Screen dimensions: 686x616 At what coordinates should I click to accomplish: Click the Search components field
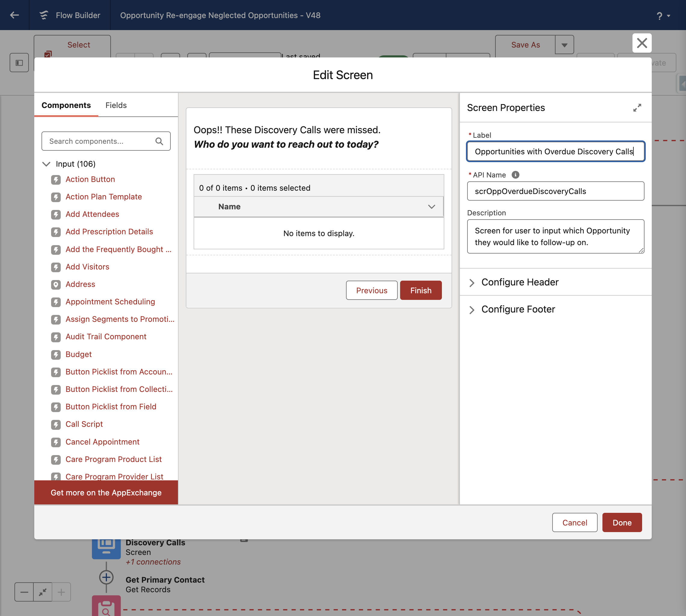pos(106,141)
